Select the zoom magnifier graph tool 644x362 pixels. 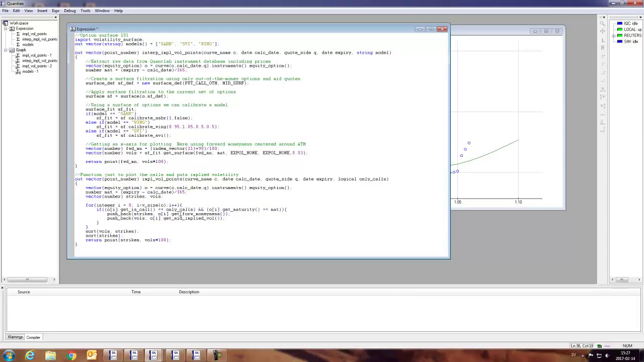603,24
